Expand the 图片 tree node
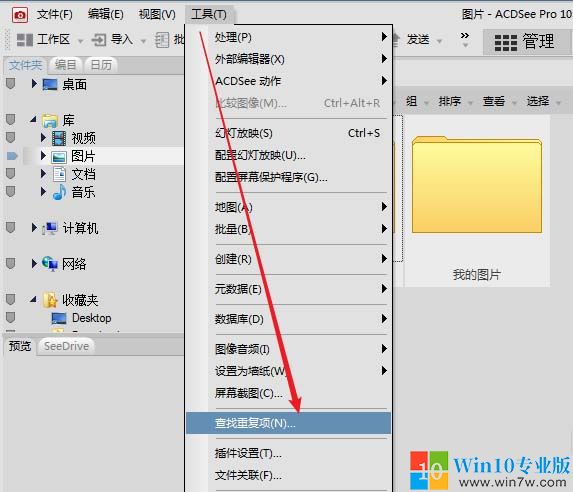This screenshot has width=573, height=492. point(43,155)
